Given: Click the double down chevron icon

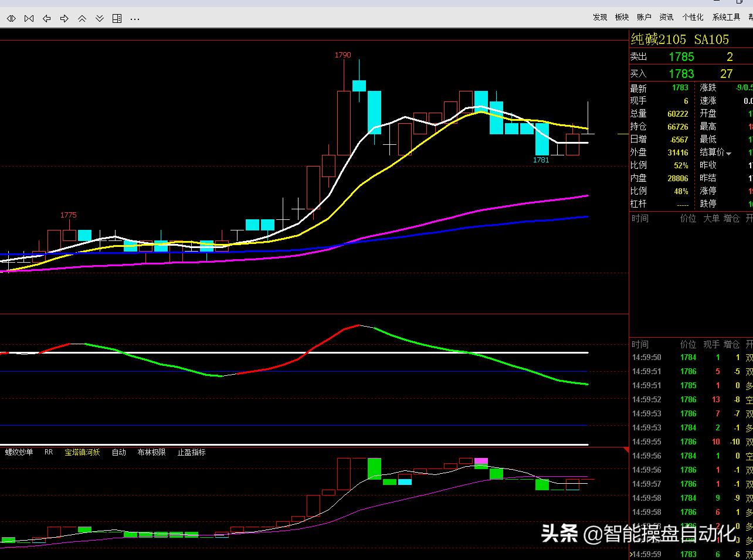Looking at the screenshot, I should [100, 19].
